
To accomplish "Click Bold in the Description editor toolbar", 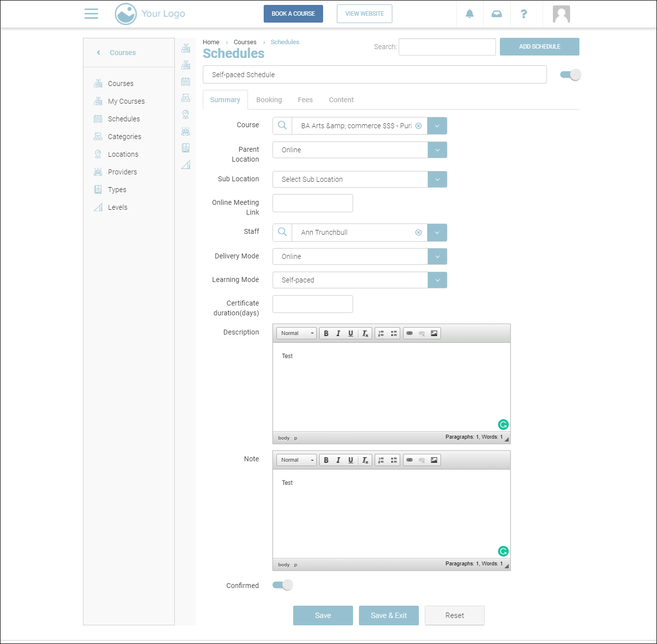I will tap(326, 334).
